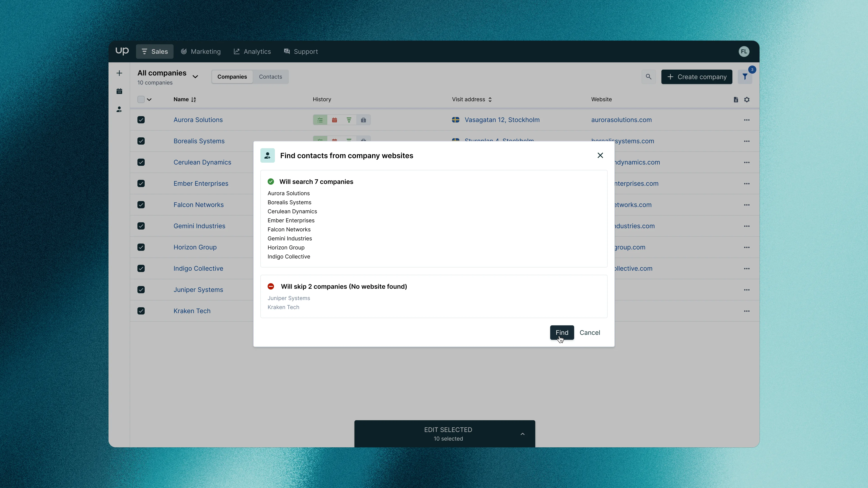Viewport: 868px width, 488px height.
Task: Open the more options menu for Gemini Industries
Action: pos(747,226)
